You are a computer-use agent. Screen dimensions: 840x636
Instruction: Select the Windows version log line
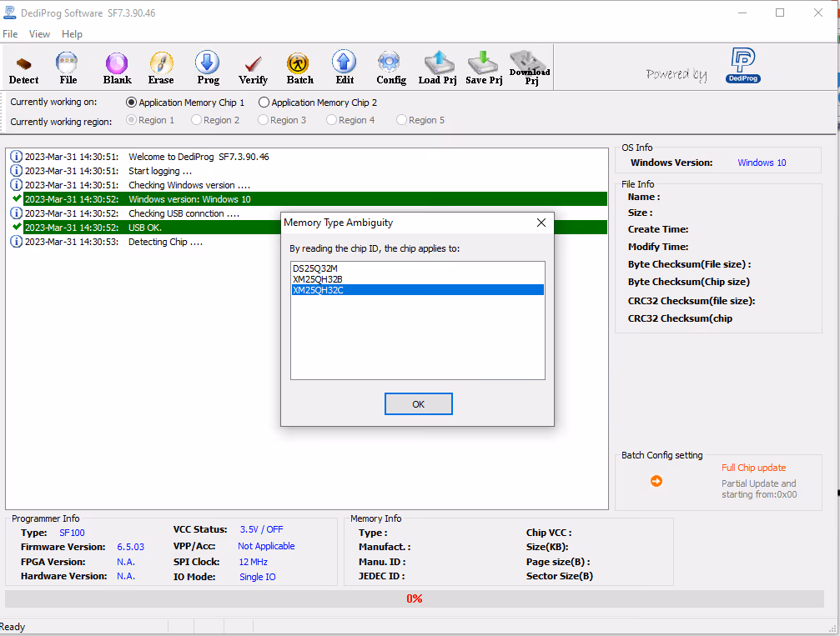(x=315, y=199)
